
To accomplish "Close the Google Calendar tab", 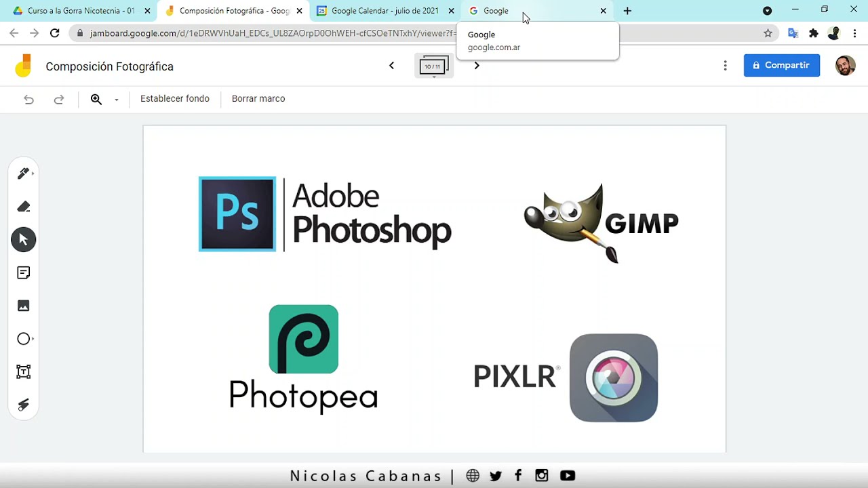I will 452,11.
